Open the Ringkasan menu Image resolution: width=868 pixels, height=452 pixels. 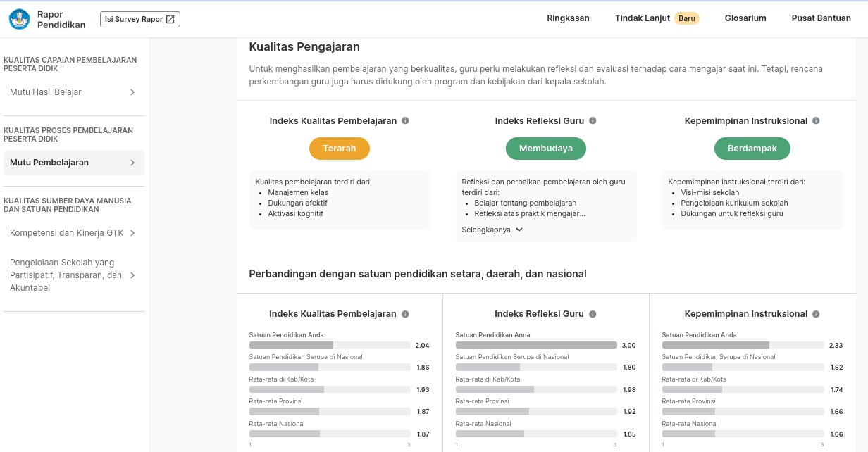click(568, 18)
